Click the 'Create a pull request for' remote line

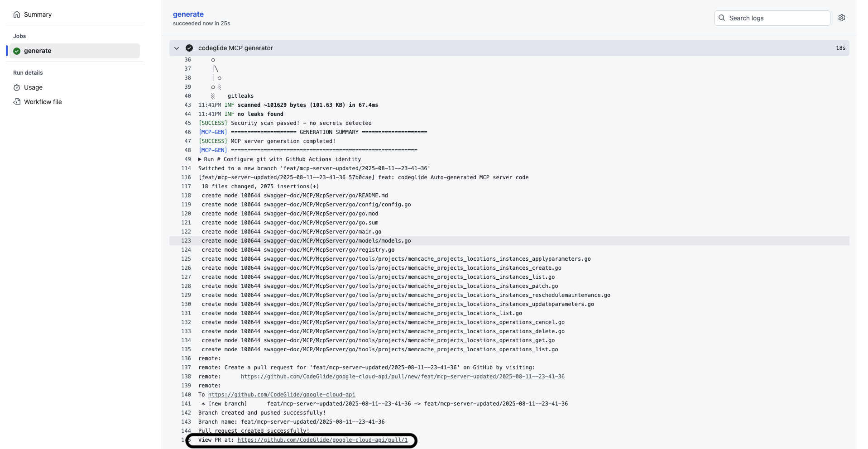click(x=367, y=368)
